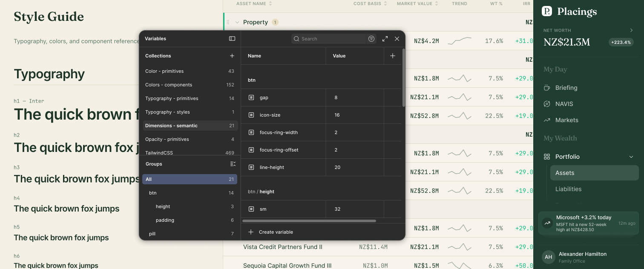Click the Microsoft notification trend icon
The height and width of the screenshot is (269, 644).
tap(547, 223)
